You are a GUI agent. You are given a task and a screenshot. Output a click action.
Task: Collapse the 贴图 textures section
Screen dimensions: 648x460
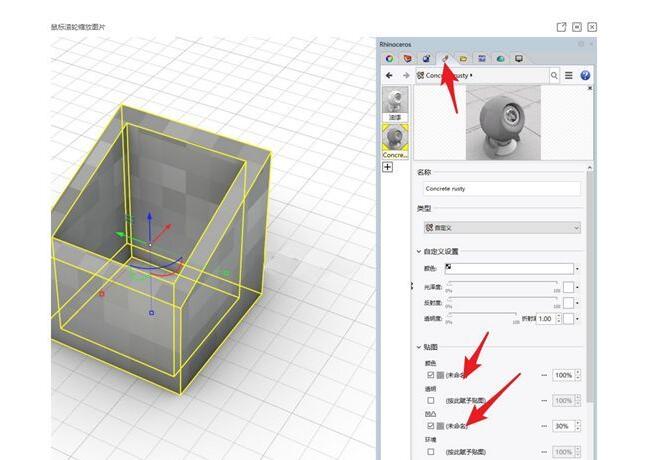pos(419,347)
